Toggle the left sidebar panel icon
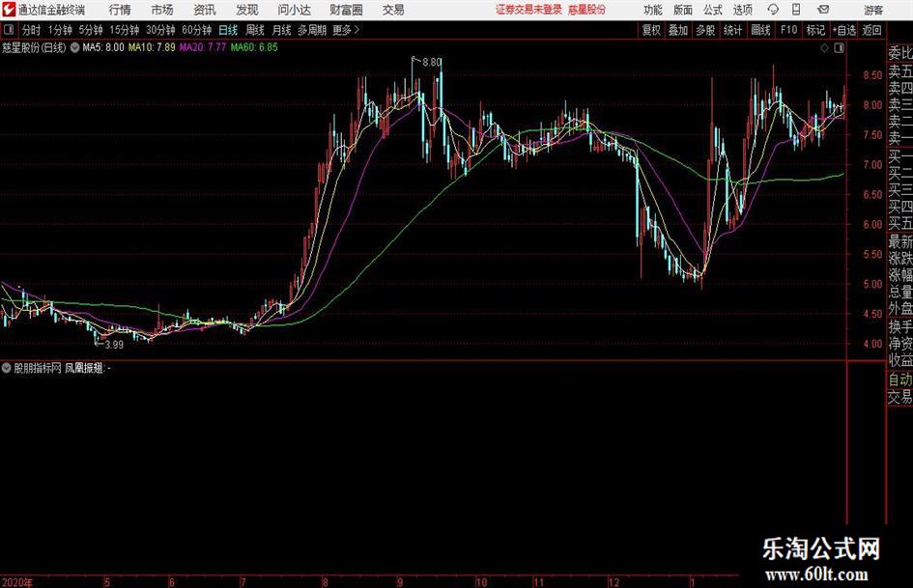The height and width of the screenshot is (588, 913). tap(9, 30)
